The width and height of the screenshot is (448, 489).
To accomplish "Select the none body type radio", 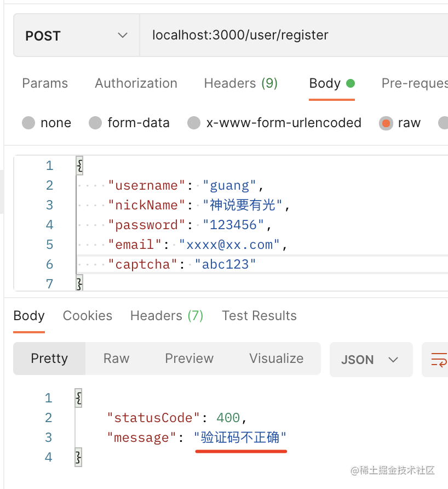I will [28, 123].
